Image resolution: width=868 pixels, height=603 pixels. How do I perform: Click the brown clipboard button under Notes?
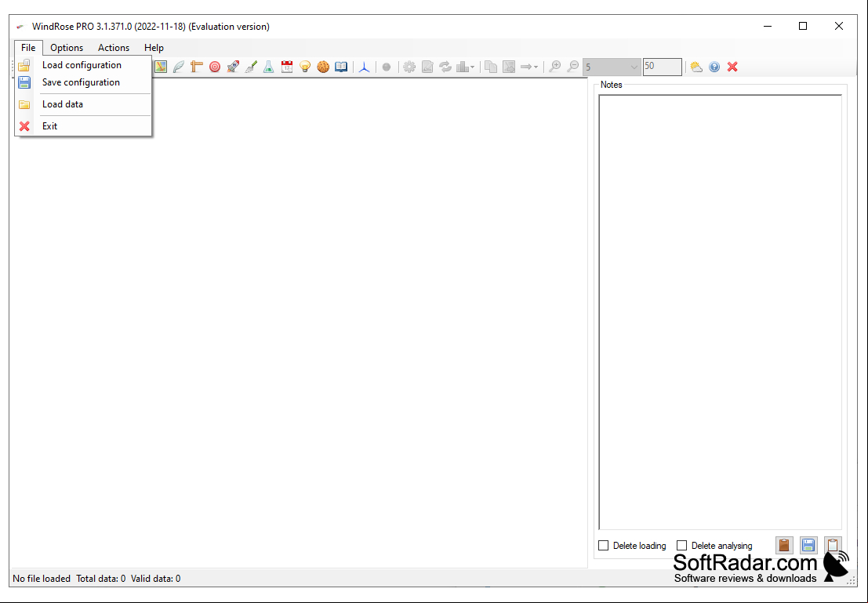point(784,546)
